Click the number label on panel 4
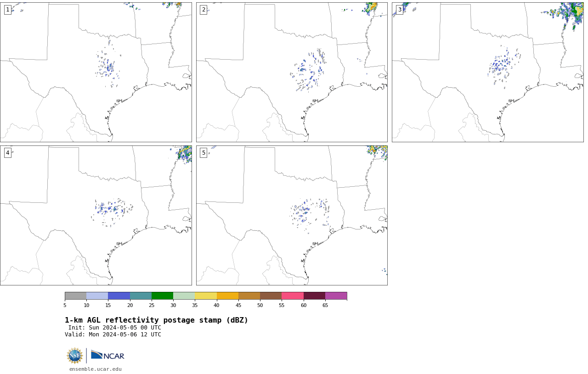This screenshot has width=588, height=374. point(7,153)
